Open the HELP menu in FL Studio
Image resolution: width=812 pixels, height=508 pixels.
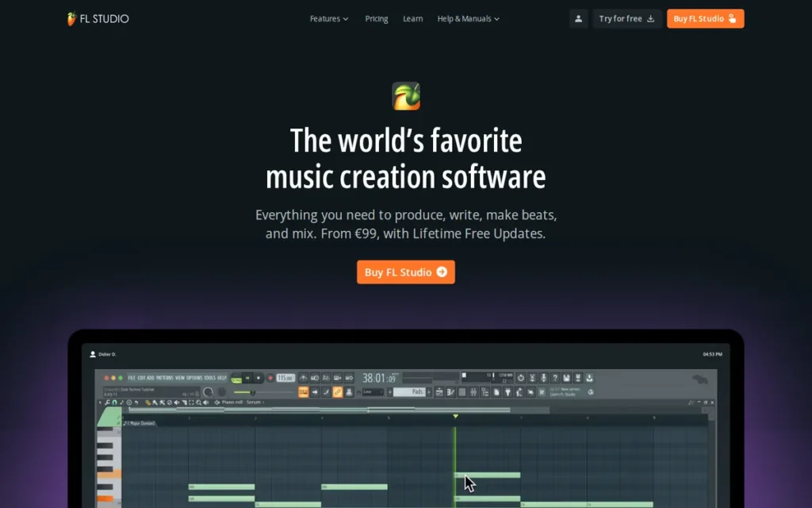tap(222, 377)
